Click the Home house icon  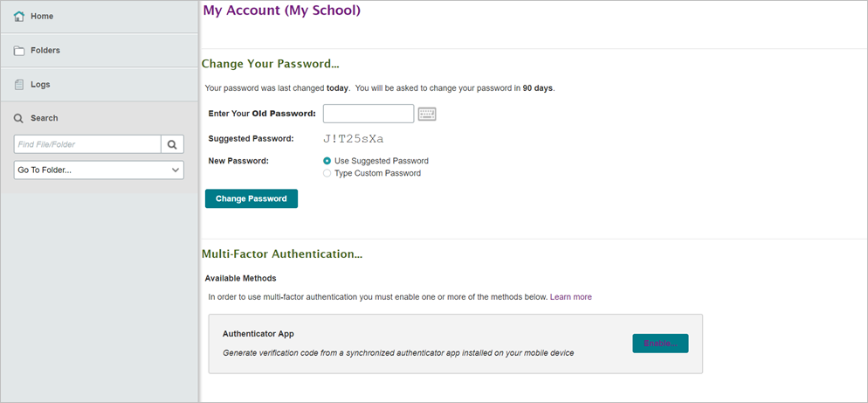pyautogui.click(x=19, y=17)
